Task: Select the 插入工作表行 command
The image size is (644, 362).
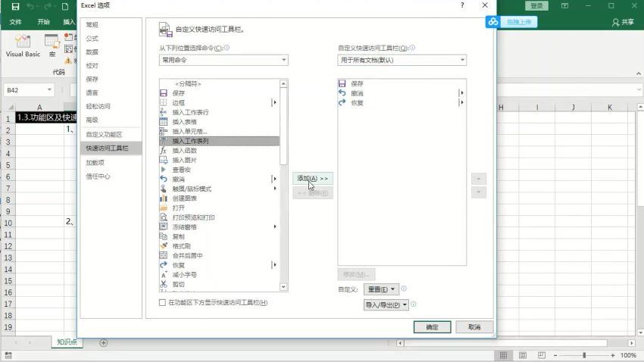Action: pyautogui.click(x=219, y=112)
